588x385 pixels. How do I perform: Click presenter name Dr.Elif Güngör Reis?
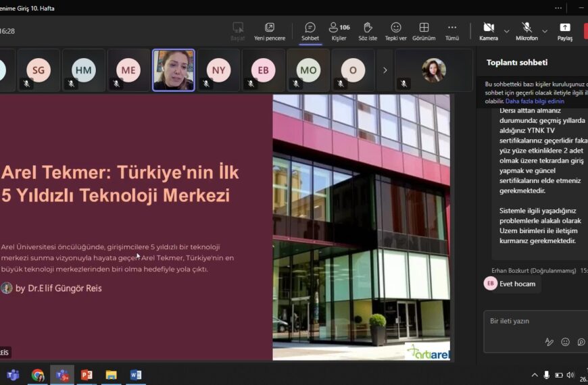pyautogui.click(x=65, y=288)
